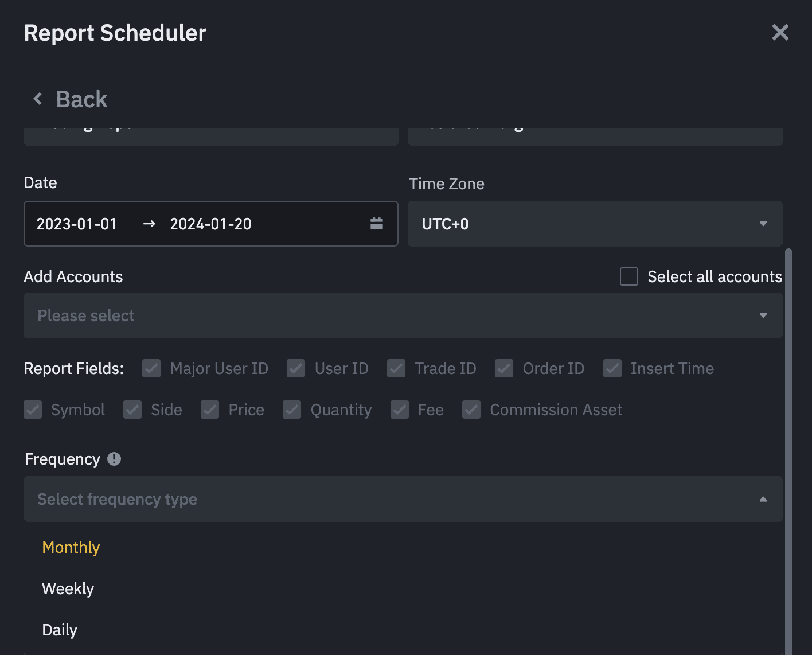Click the date range arrow icon

149,224
